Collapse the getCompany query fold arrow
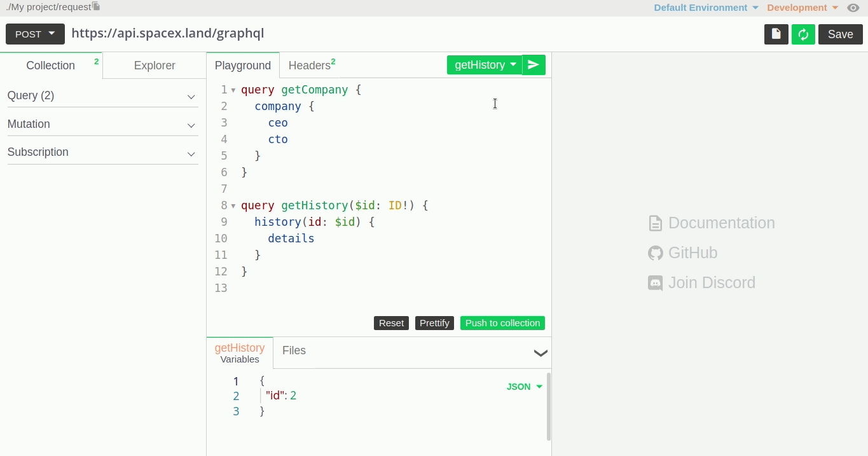 click(233, 90)
